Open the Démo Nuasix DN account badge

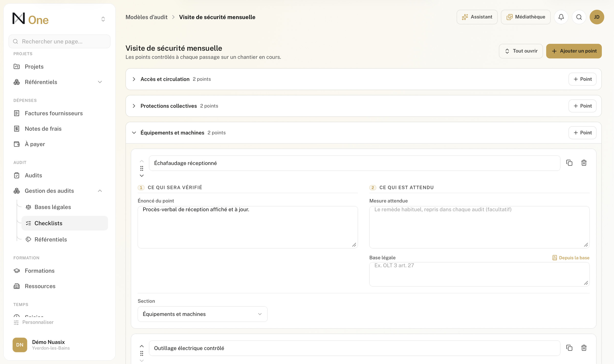pos(20,345)
